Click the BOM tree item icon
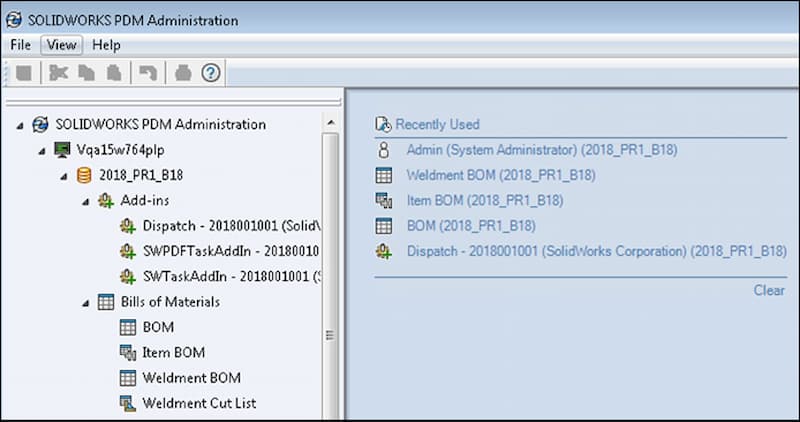The width and height of the screenshot is (800, 422). pos(128,327)
